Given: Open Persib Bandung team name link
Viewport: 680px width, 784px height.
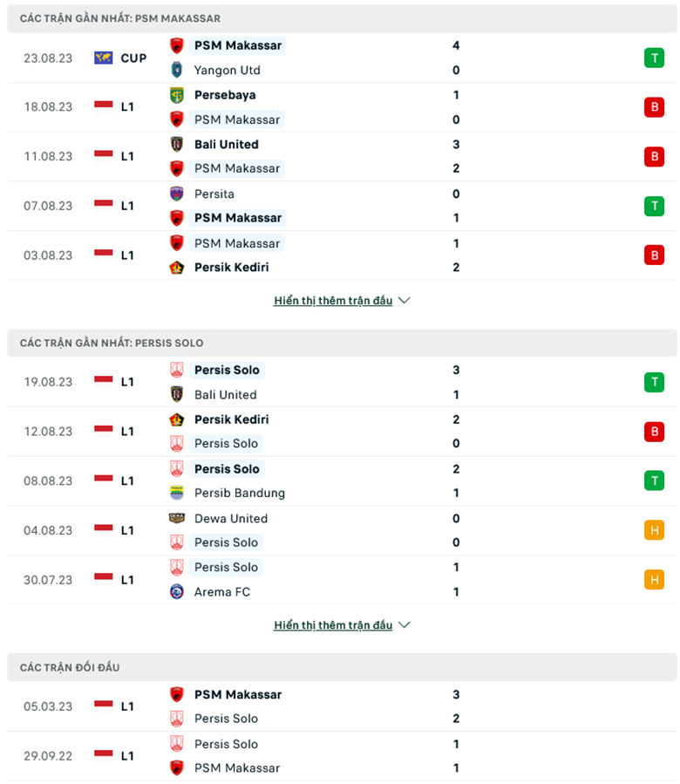Looking at the screenshot, I should (239, 493).
